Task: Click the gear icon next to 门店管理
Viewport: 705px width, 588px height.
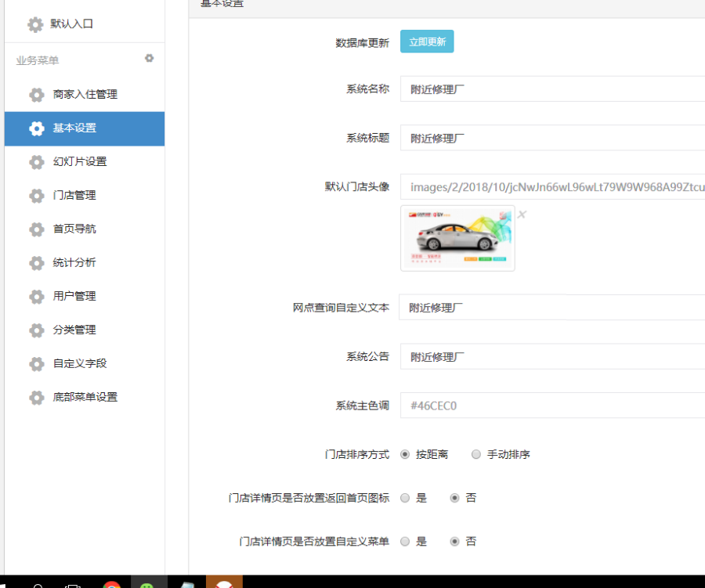Action: click(x=37, y=196)
